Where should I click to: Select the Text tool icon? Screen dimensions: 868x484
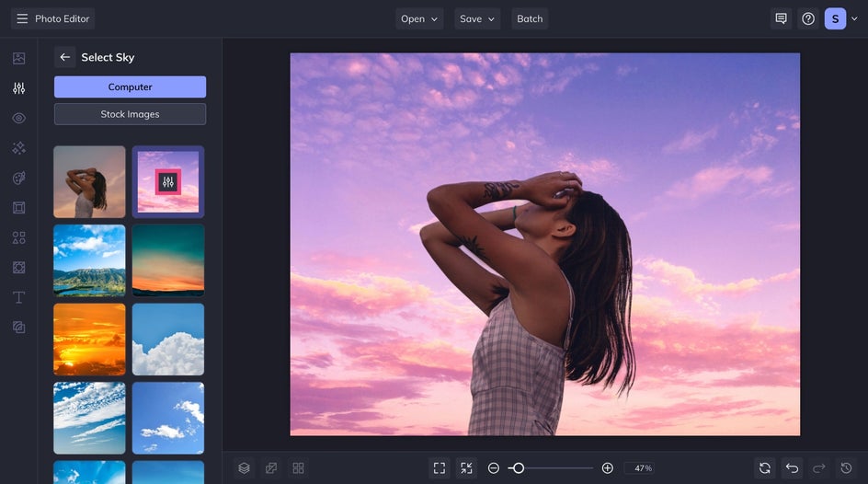coord(18,297)
